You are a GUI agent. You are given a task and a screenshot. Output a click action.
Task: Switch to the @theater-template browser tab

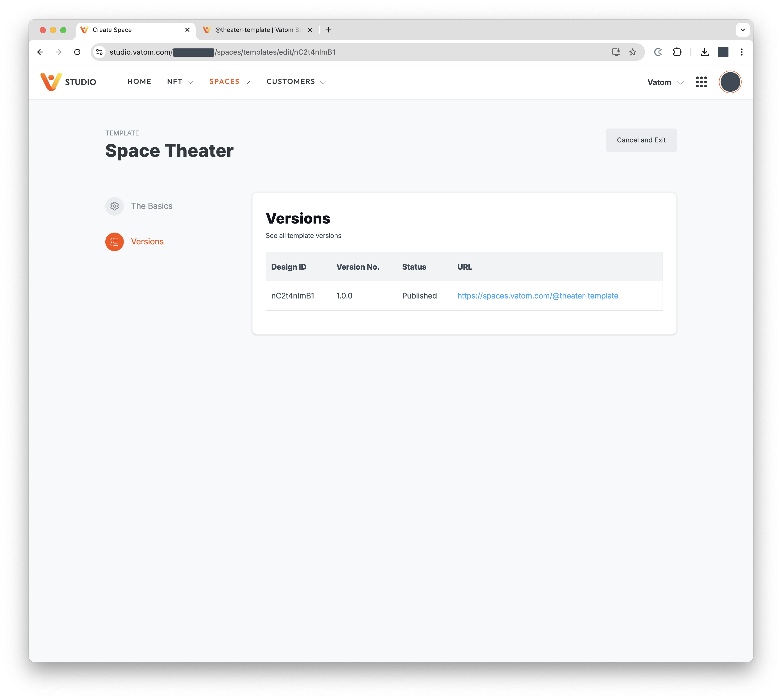(x=258, y=30)
